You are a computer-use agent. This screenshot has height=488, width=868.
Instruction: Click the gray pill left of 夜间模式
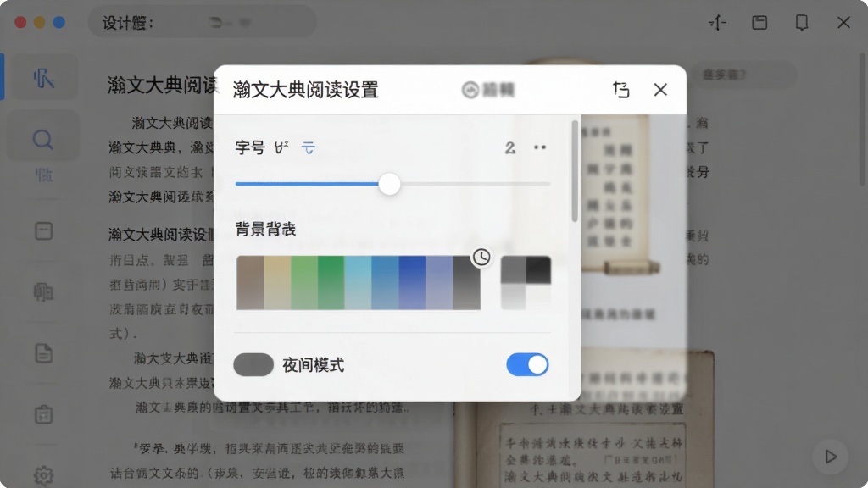[253, 364]
